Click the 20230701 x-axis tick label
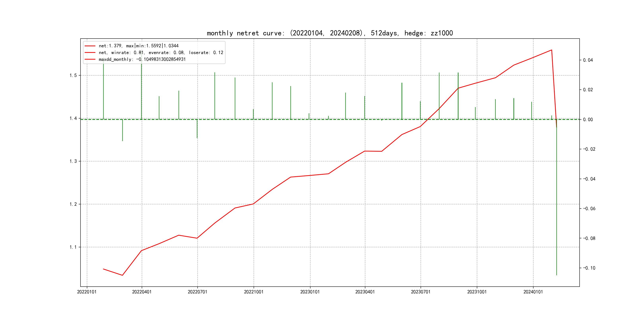Viewport: 644px width, 322px height. (421, 292)
